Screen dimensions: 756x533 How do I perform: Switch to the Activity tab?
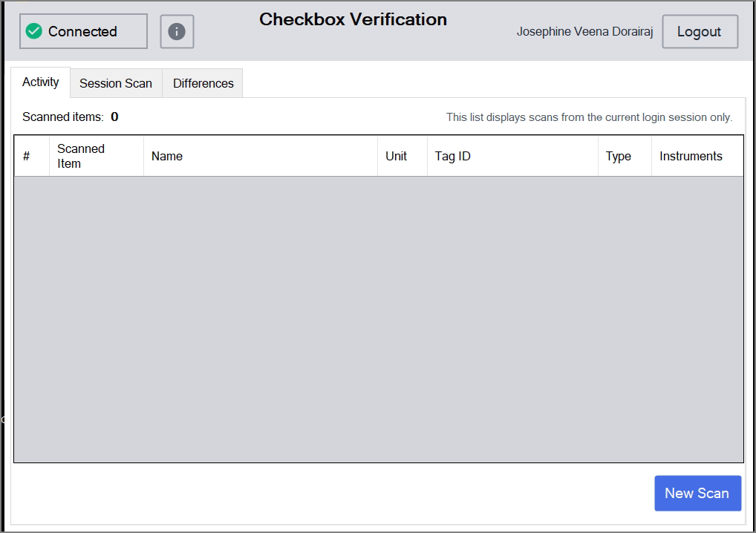pyautogui.click(x=41, y=82)
